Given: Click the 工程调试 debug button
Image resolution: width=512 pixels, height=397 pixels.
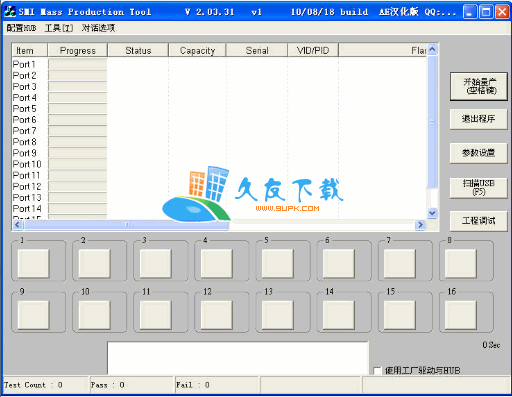Looking at the screenshot, I should (x=479, y=221).
